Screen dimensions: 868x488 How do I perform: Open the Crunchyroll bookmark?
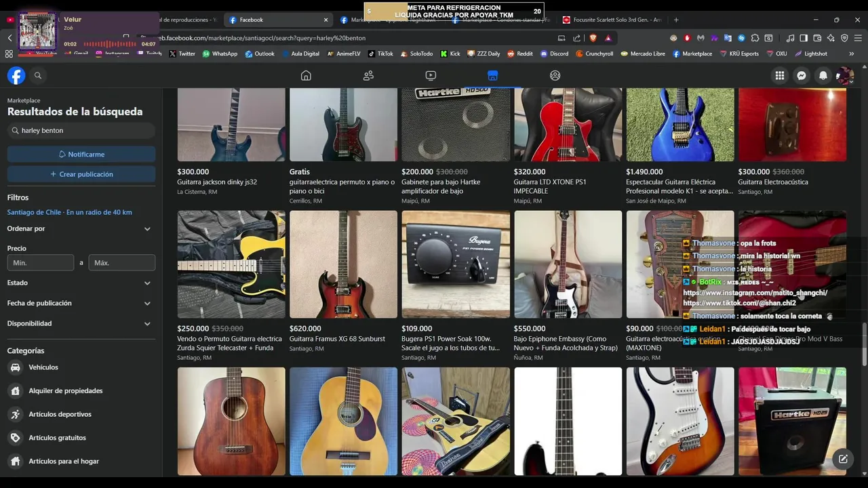(x=595, y=54)
